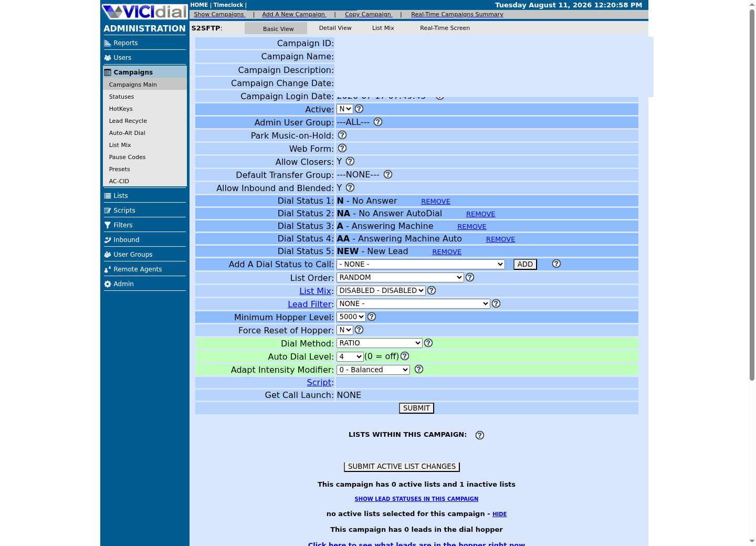Open help icon for Allow Inbound and Blended
This screenshot has width=756, height=546.
[350, 187]
